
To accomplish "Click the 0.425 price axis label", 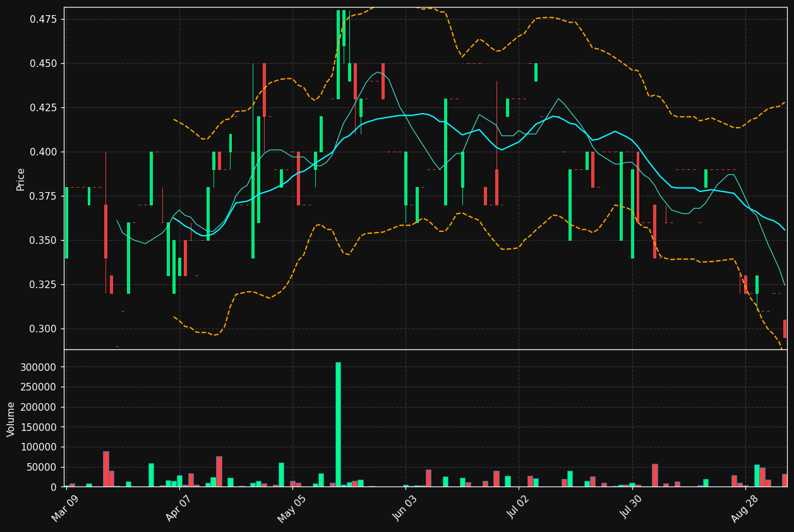I will click(43, 108).
